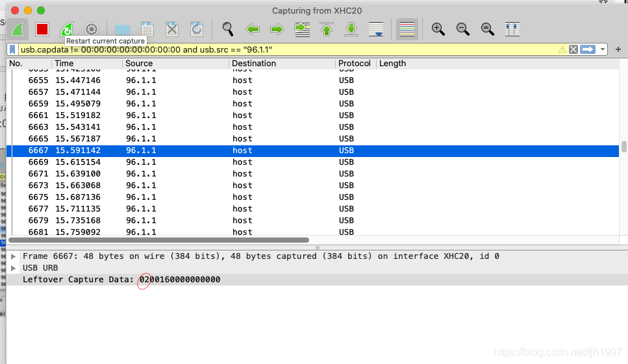Open a capture file folder icon
Image resolution: width=628 pixels, height=364 pixels.
123,29
